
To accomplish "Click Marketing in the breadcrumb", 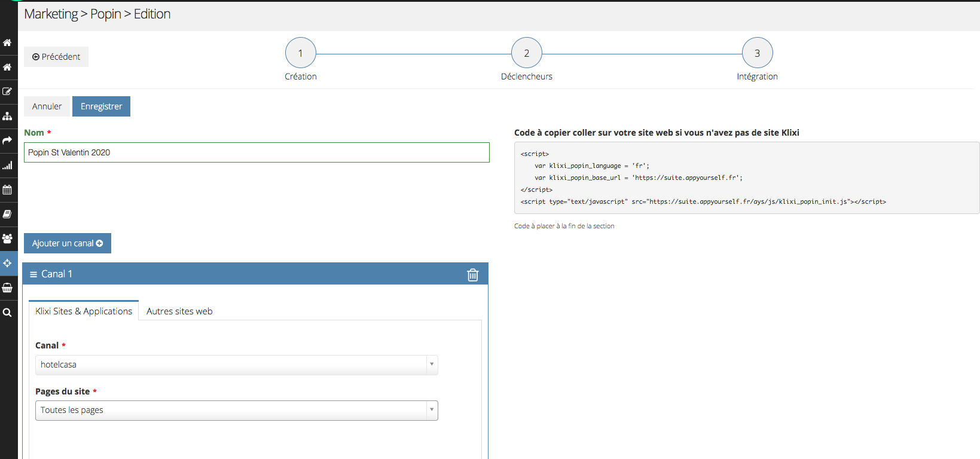I will click(x=51, y=14).
